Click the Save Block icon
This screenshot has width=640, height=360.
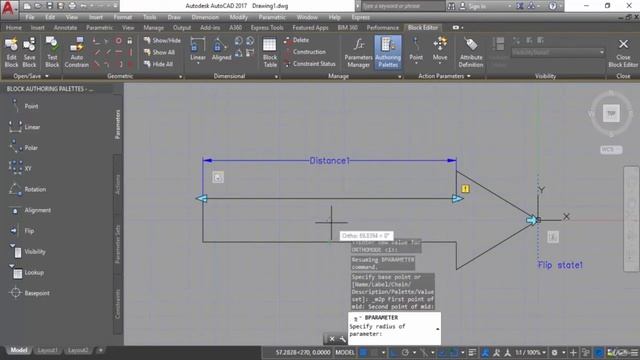(29, 52)
